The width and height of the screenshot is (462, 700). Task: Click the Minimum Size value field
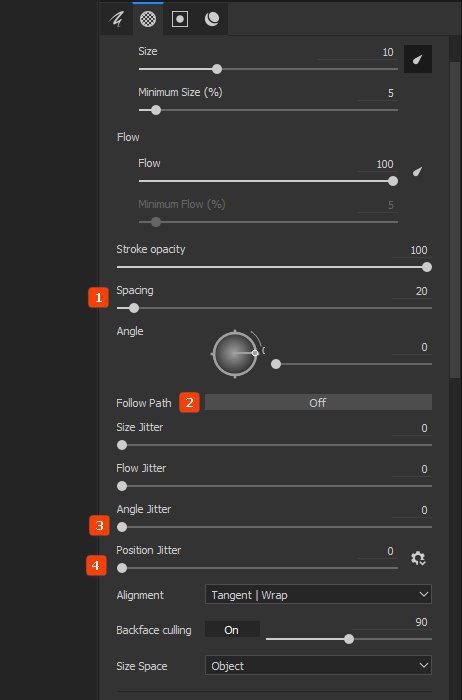coord(378,93)
